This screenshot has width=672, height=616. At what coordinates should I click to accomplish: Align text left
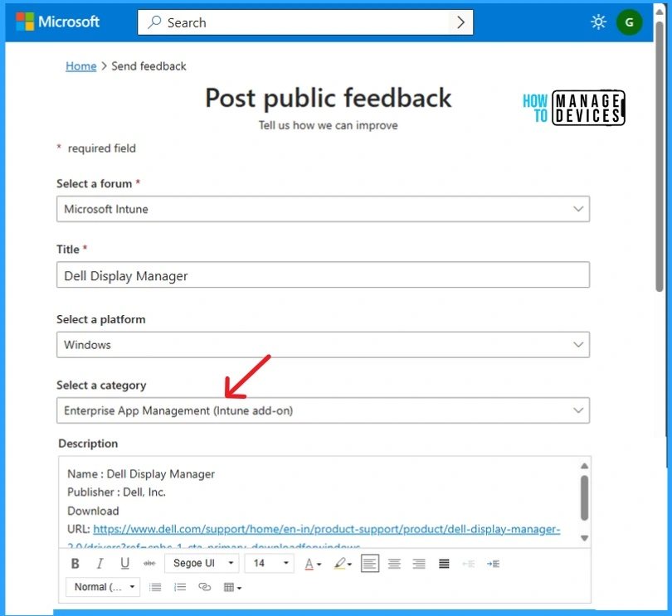(370, 564)
